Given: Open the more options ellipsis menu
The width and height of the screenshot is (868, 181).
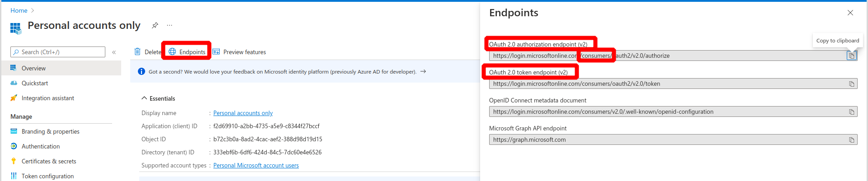Looking at the screenshot, I should tap(170, 25).
